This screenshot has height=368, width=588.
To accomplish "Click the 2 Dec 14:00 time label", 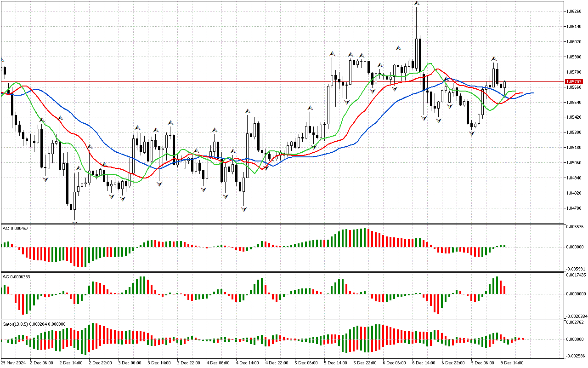I will [x=71, y=363].
